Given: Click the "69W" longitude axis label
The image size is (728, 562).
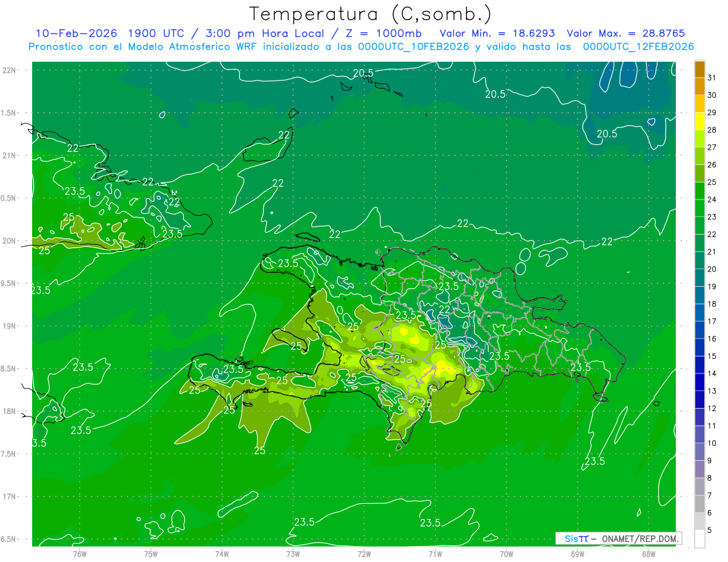Looking at the screenshot, I should [x=578, y=554].
